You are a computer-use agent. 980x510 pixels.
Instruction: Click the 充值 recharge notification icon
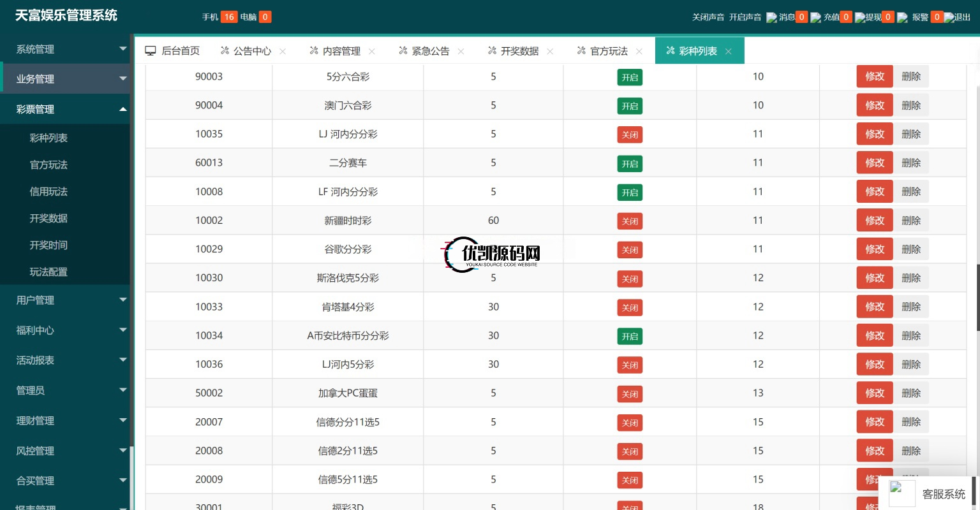coord(815,18)
